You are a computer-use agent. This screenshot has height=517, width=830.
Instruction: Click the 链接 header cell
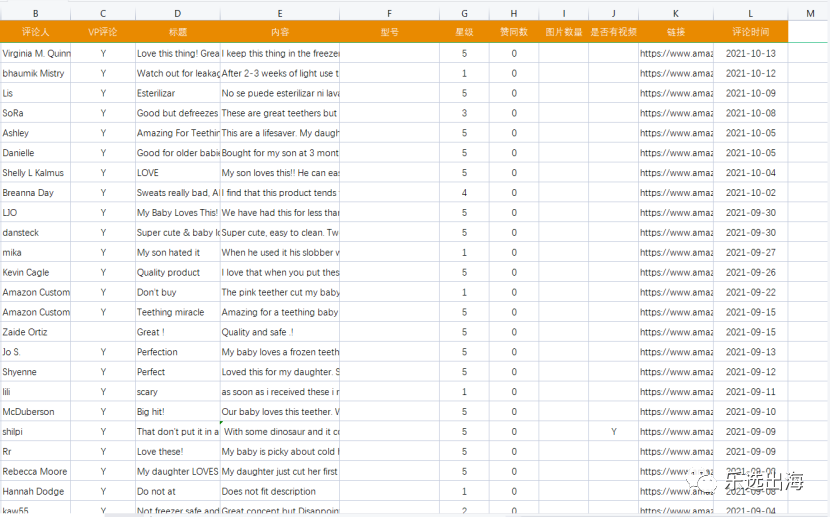(675, 32)
